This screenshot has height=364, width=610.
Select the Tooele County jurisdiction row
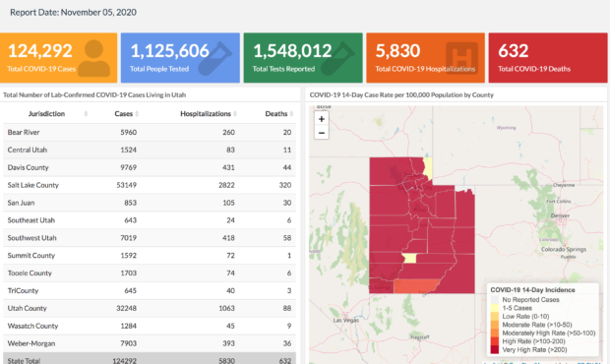point(150,273)
